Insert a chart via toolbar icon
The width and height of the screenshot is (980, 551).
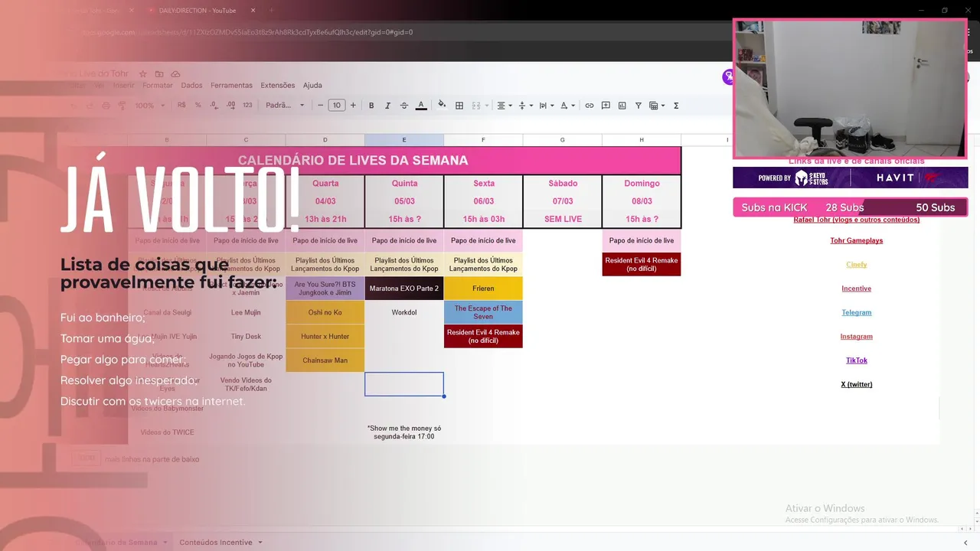[x=622, y=106]
